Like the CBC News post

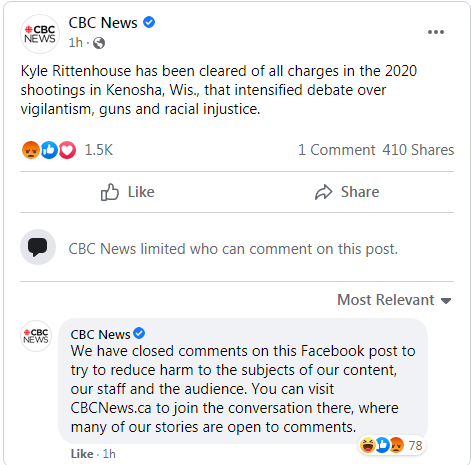click(x=128, y=192)
